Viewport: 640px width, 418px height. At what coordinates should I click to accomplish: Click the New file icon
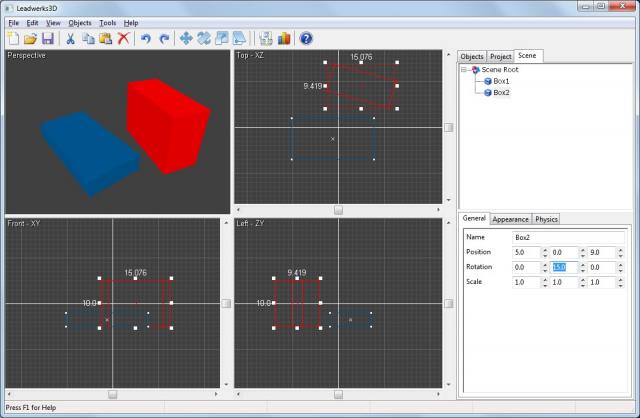13,39
